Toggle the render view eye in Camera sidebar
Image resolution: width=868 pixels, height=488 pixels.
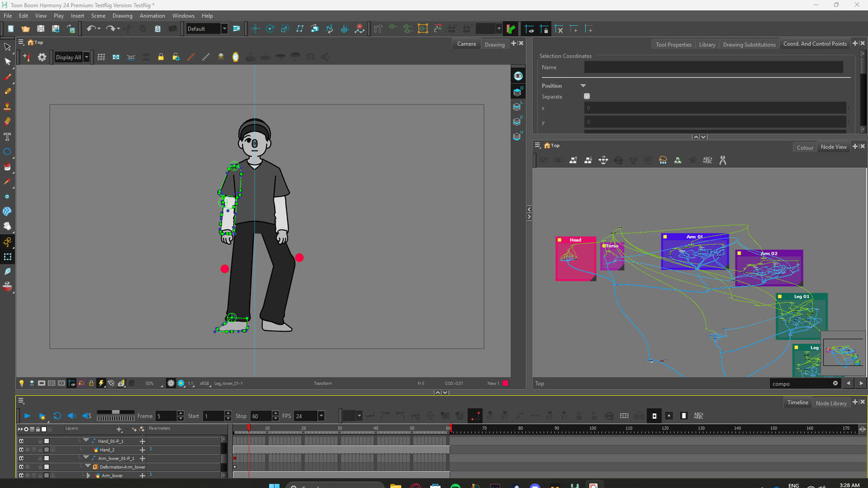pos(518,76)
